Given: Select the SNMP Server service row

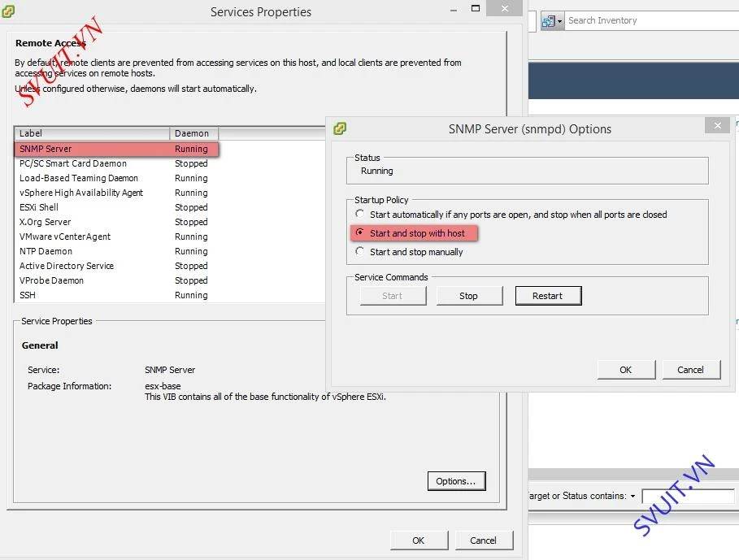Looking at the screenshot, I should [117, 149].
